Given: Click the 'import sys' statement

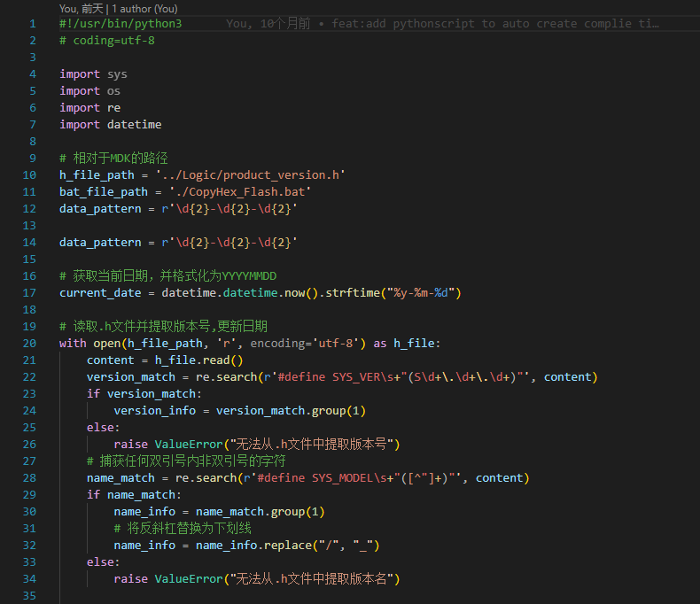Looking at the screenshot, I should point(93,74).
